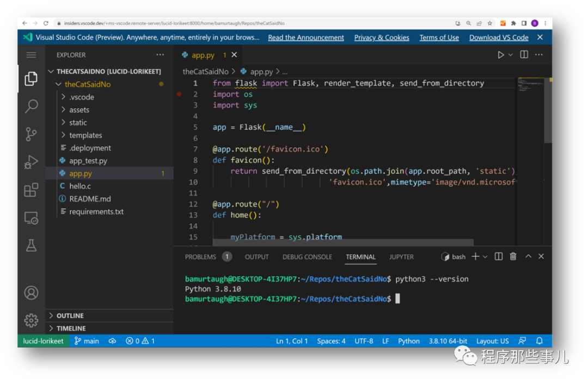Open requirements.txt in the explorer
Viewport: 588px width, 383px height.
110,212
